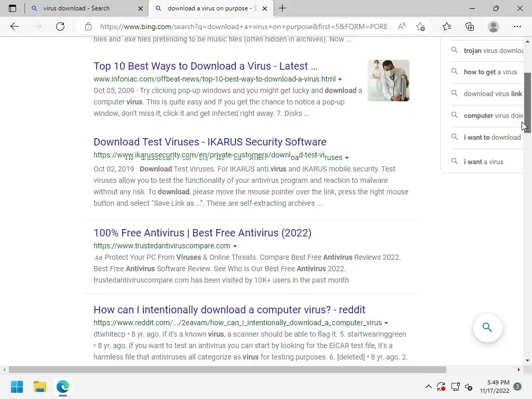Expand dropdown arrow next to reddit URL
532x399 pixels.
[x=387, y=323]
